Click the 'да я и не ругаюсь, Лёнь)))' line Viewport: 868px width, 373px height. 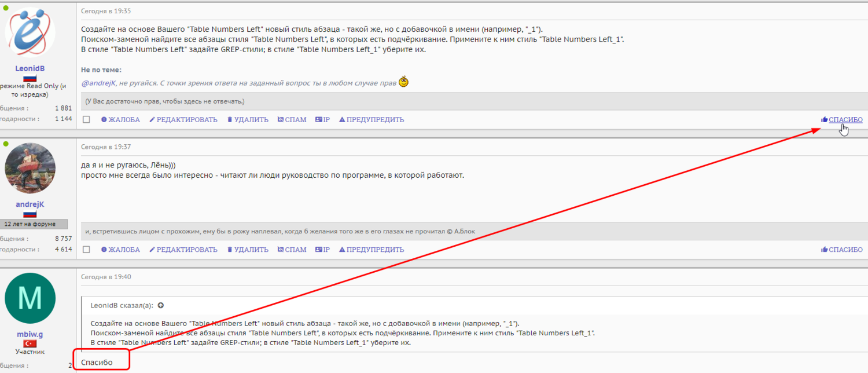(128, 165)
